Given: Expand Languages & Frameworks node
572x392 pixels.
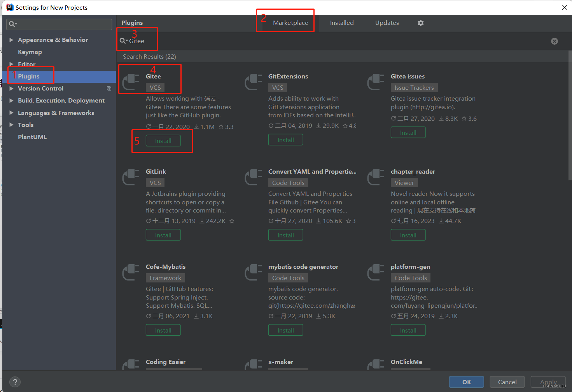Looking at the screenshot, I should (x=11, y=113).
